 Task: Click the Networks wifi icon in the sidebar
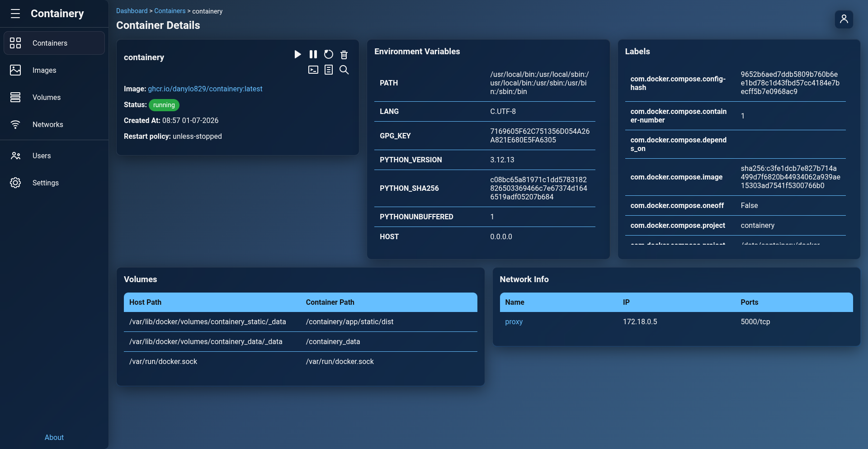[15, 124]
